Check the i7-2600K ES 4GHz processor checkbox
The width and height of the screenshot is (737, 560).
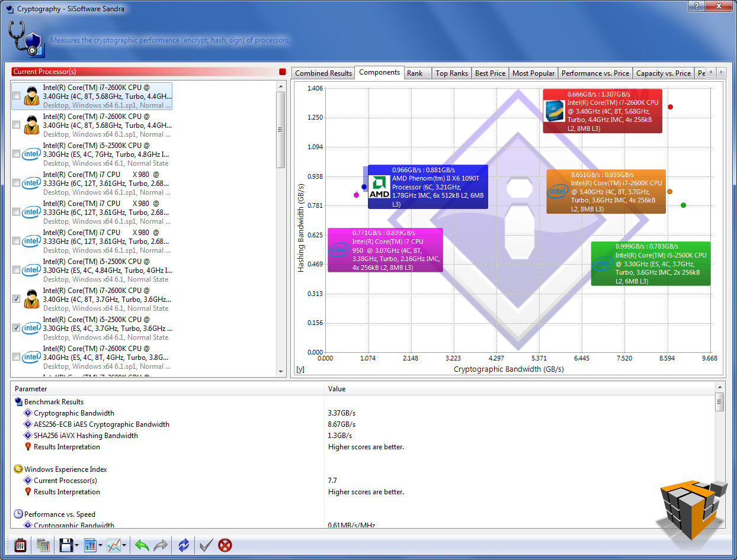[17, 357]
